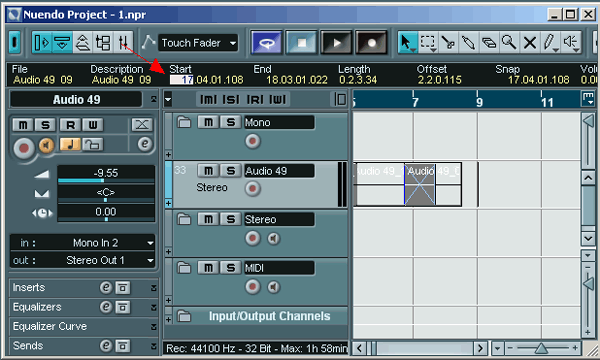Viewport: 600px width, 360px height.
Task: Mute the Audio 49 track
Action: pyautogui.click(x=208, y=171)
